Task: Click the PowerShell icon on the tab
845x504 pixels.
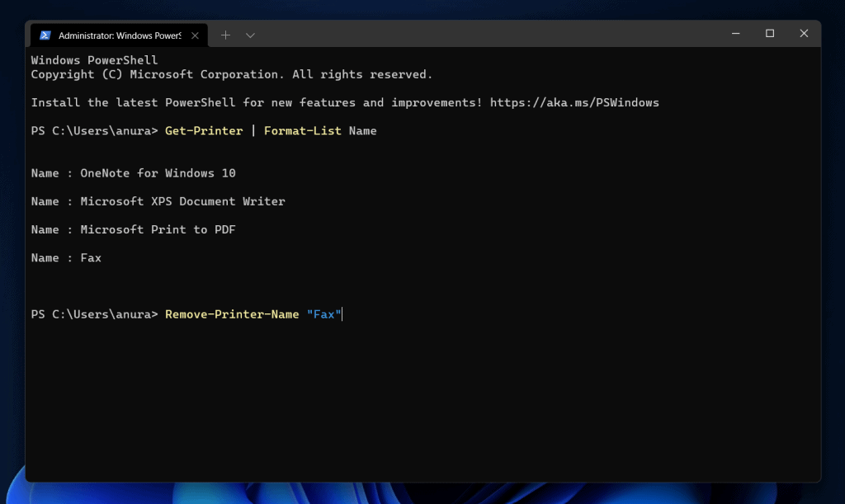Action: tap(45, 35)
